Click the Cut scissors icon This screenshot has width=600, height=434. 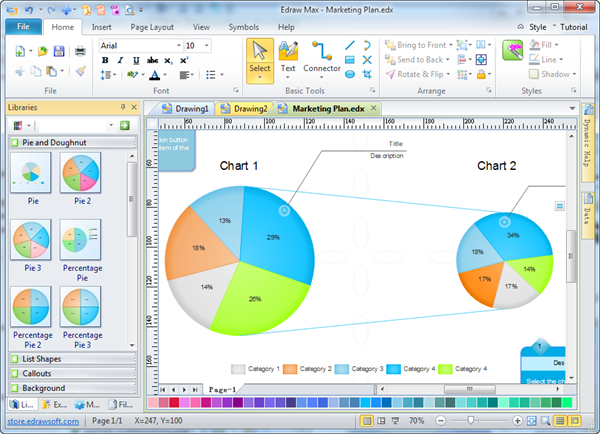click(x=20, y=71)
